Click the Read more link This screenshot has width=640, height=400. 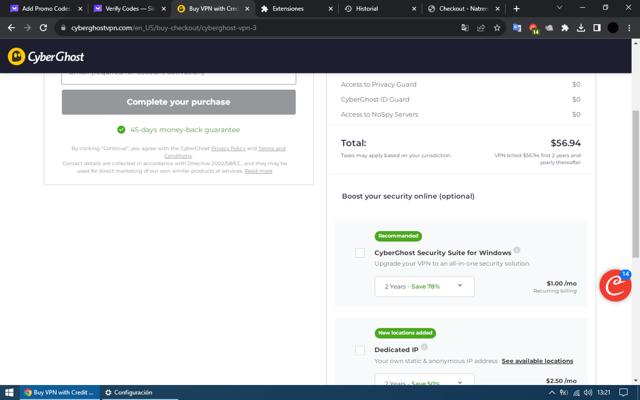coord(258,171)
